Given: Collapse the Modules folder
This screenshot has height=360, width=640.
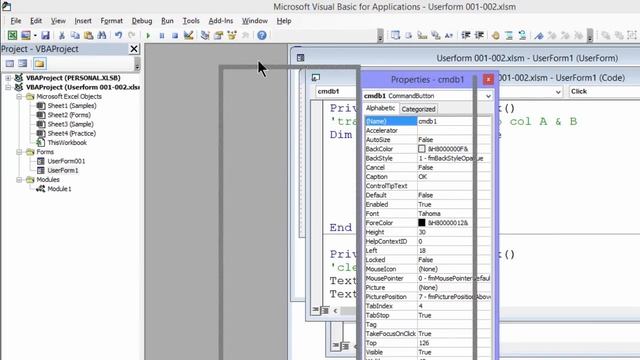Looking at the screenshot, I should [19, 180].
